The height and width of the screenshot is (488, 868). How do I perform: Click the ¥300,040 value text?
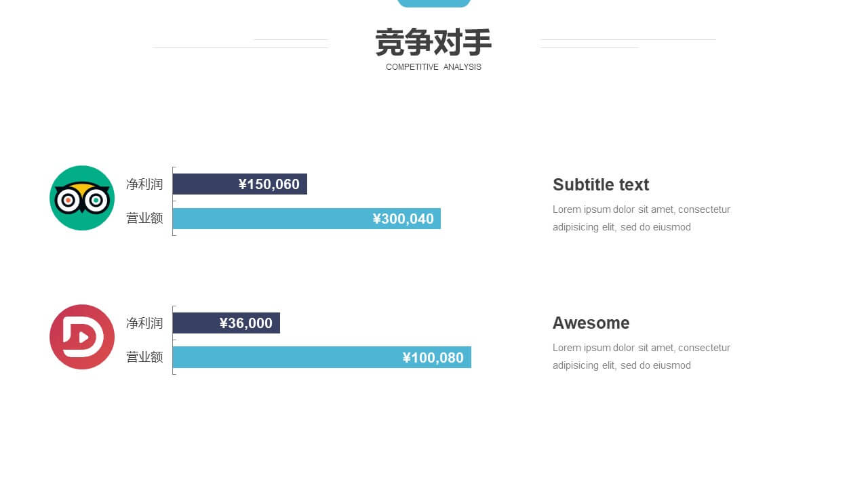pos(403,219)
